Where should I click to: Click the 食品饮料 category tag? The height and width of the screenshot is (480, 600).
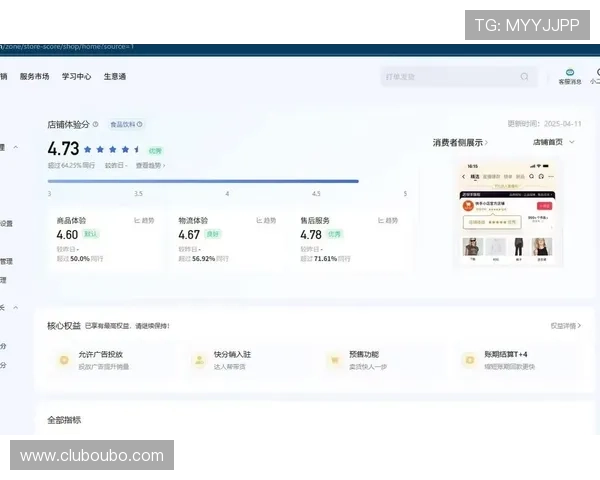click(126, 124)
